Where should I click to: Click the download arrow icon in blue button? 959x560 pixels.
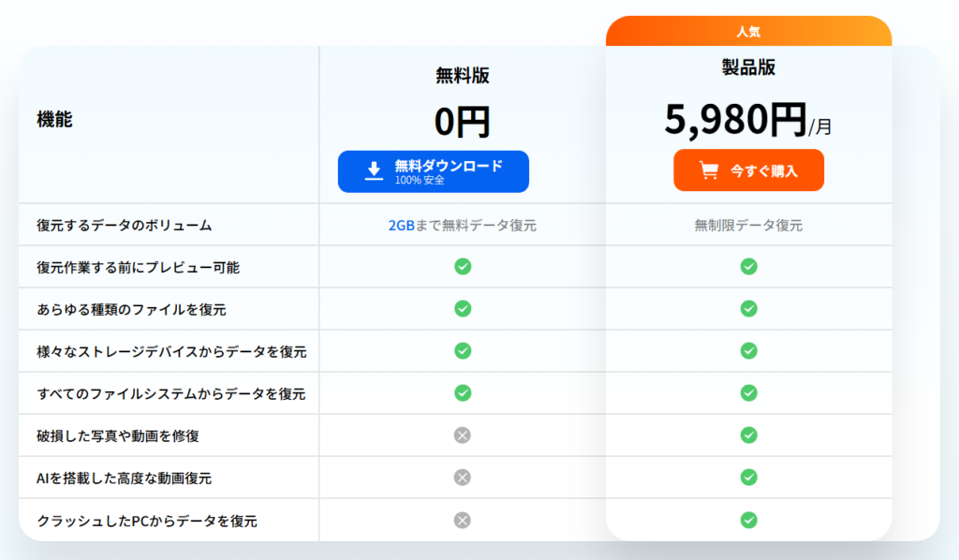click(x=374, y=170)
